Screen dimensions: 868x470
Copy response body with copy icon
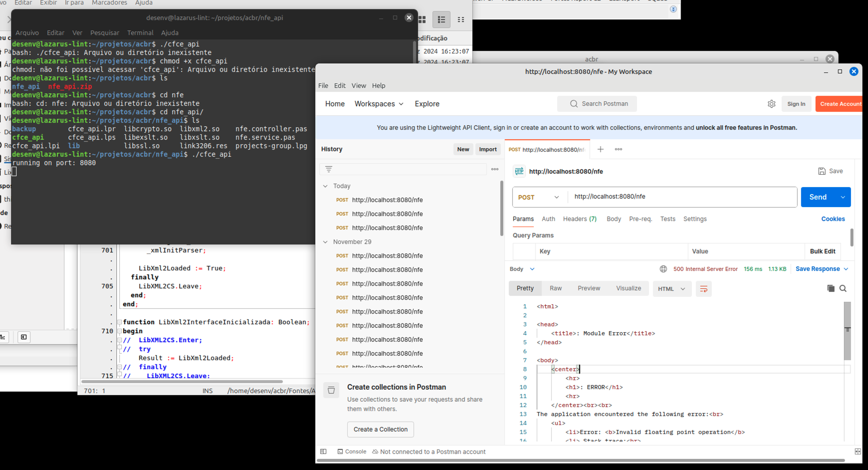point(831,288)
